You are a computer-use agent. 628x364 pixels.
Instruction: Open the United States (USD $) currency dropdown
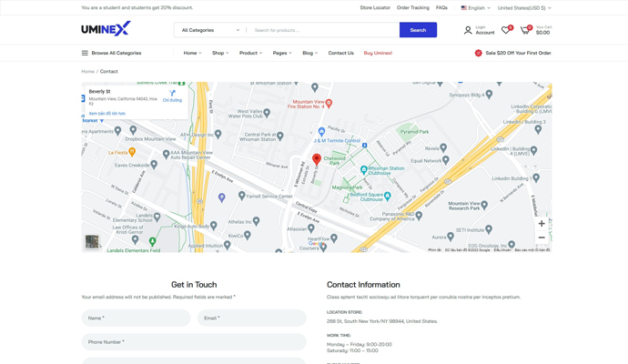click(523, 7)
